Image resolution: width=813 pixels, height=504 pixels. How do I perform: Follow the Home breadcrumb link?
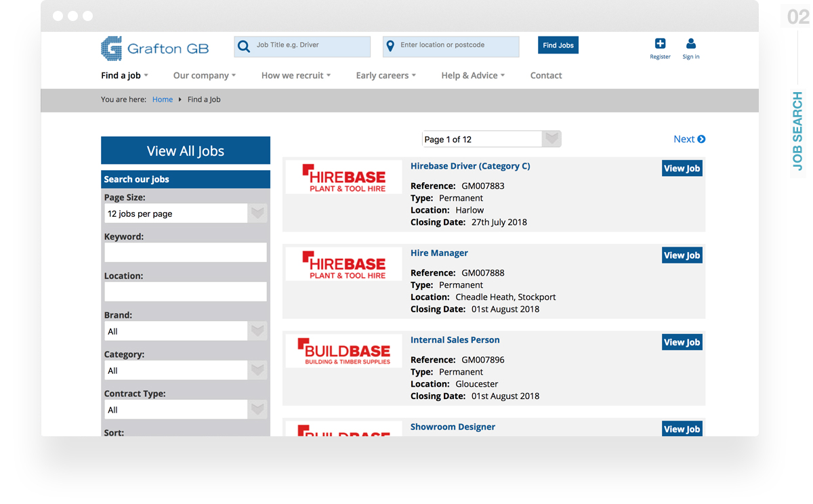pos(163,100)
